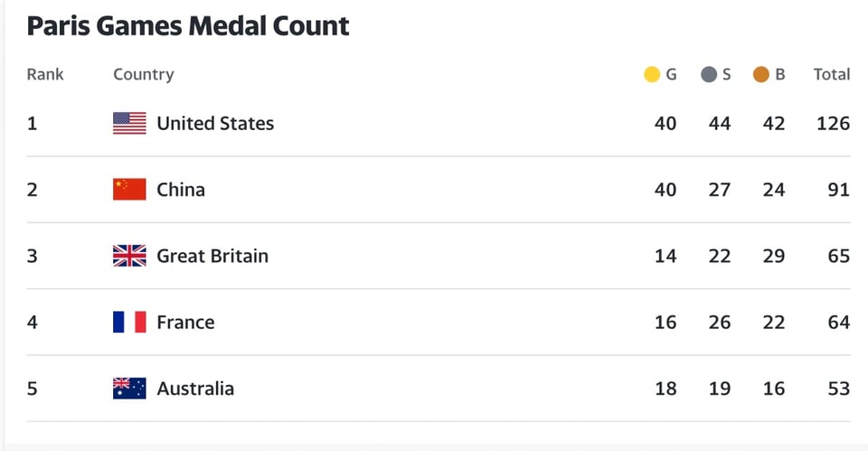Click the Paris Games Medal Count title
Screen dimensions: 868x451
(x=188, y=25)
